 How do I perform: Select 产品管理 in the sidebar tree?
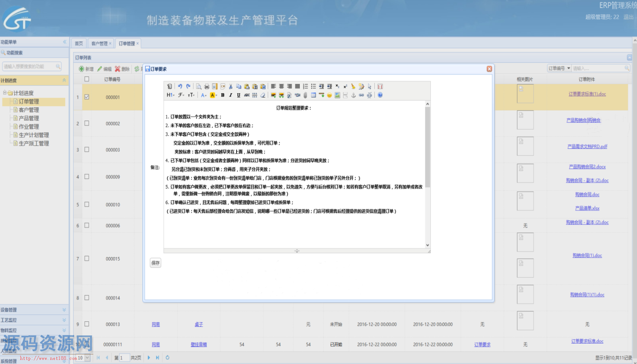[x=29, y=118]
